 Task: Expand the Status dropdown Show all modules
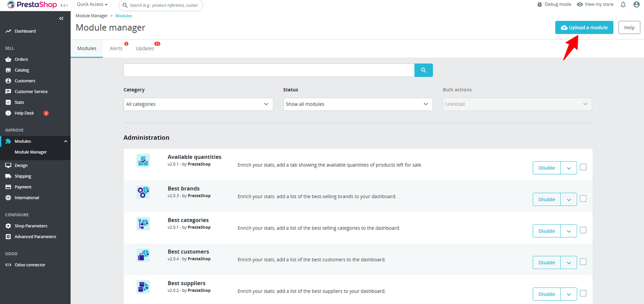point(358,104)
